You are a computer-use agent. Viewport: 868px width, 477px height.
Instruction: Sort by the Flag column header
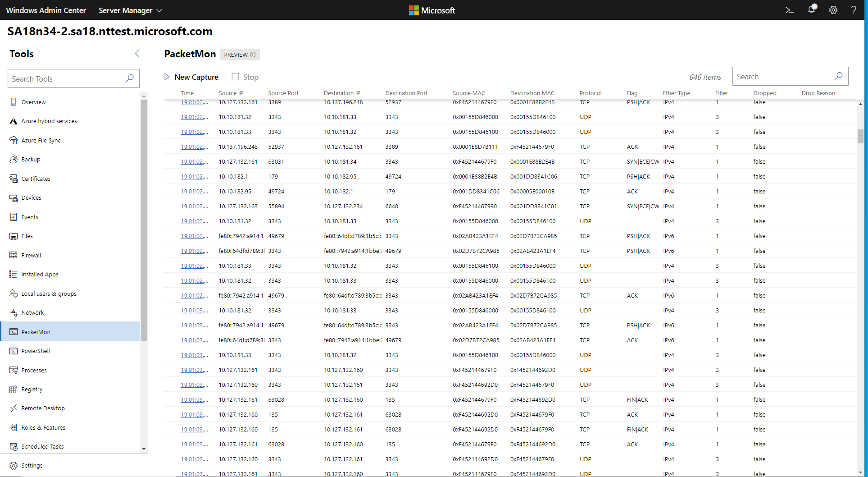point(632,93)
